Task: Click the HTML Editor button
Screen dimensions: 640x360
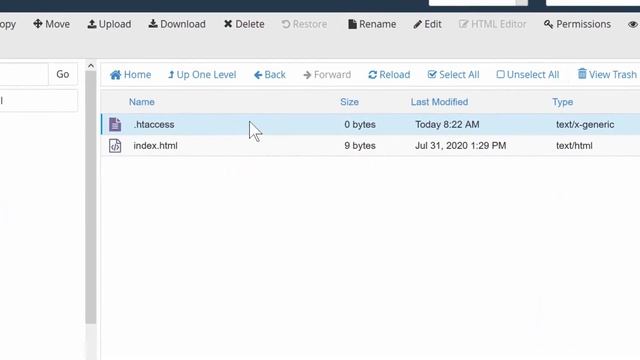Action: [493, 24]
